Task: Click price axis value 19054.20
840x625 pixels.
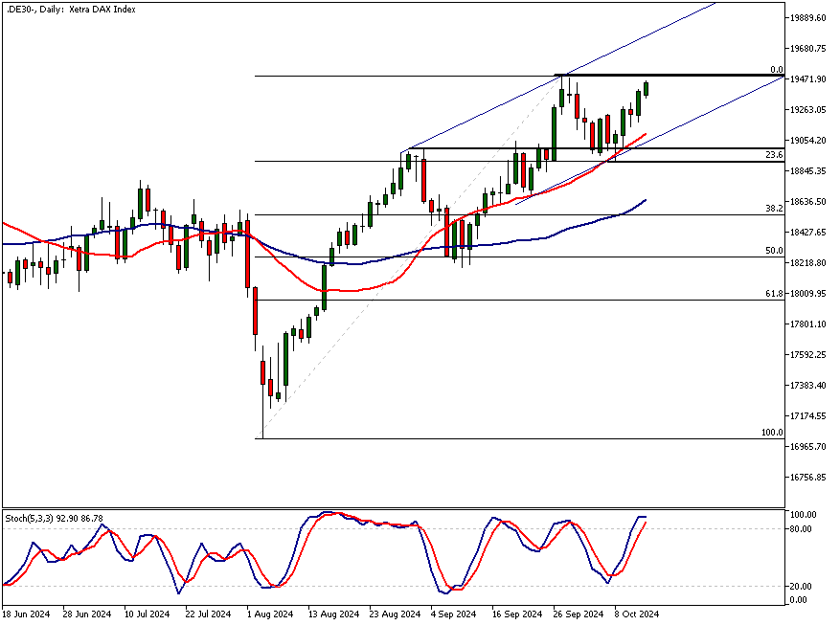Action: (808, 140)
